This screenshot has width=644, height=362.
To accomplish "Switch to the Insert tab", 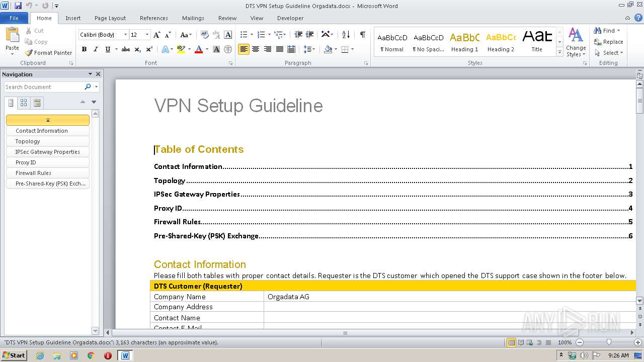I will tap(73, 18).
